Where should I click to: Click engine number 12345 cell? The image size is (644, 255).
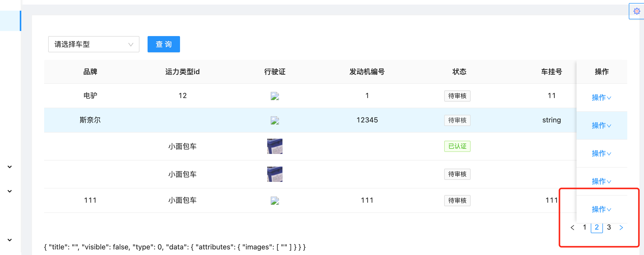pos(367,120)
